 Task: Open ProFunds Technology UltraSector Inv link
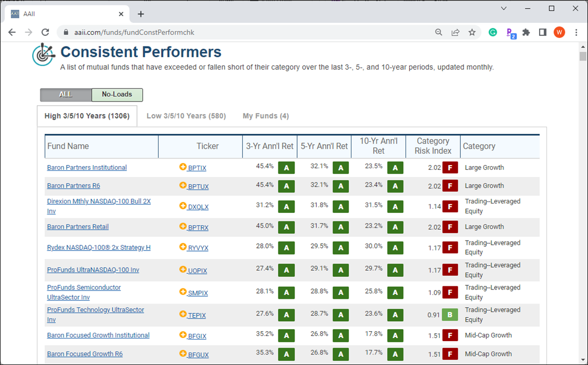click(x=95, y=315)
